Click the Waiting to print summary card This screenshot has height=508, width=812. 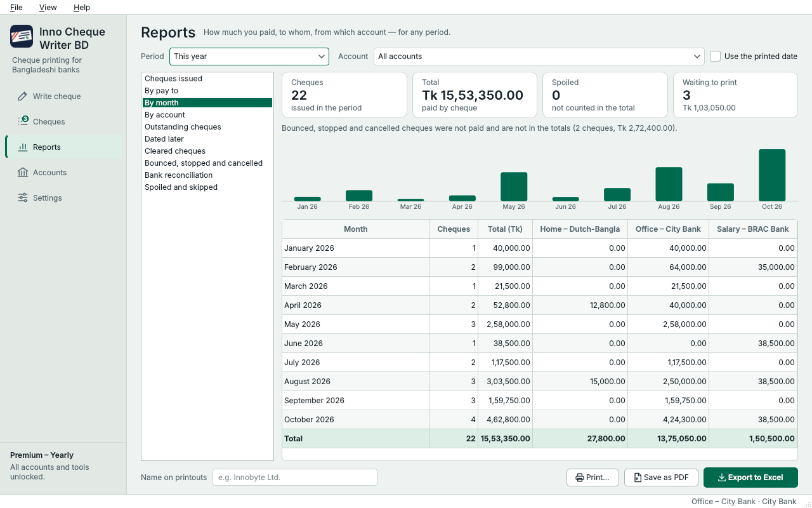click(x=735, y=95)
